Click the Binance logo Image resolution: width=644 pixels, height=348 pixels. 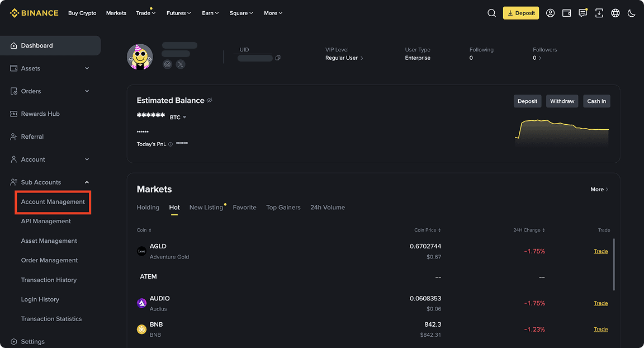coord(34,12)
